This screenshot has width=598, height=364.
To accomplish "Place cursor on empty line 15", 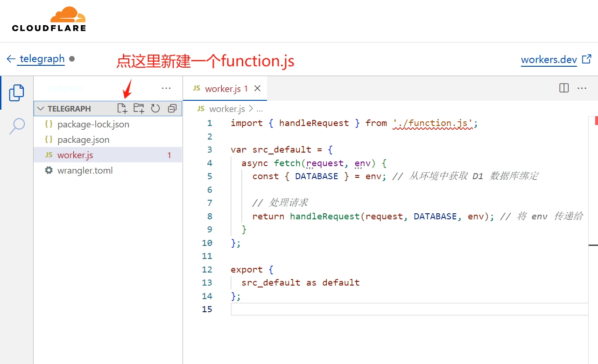I will click(x=409, y=309).
